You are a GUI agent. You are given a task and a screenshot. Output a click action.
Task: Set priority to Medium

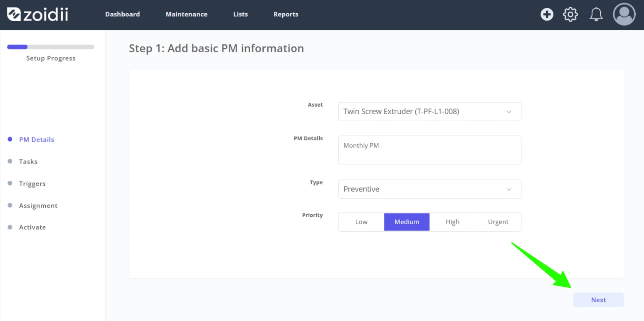[x=407, y=222]
